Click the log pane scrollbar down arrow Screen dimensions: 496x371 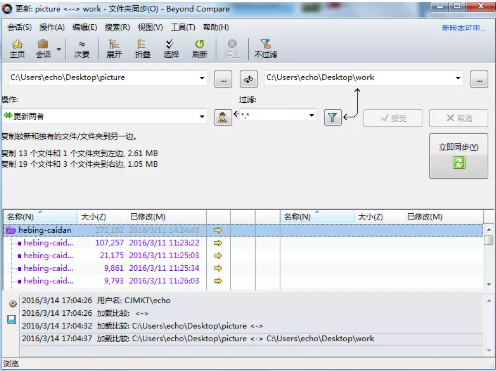pos(489,351)
